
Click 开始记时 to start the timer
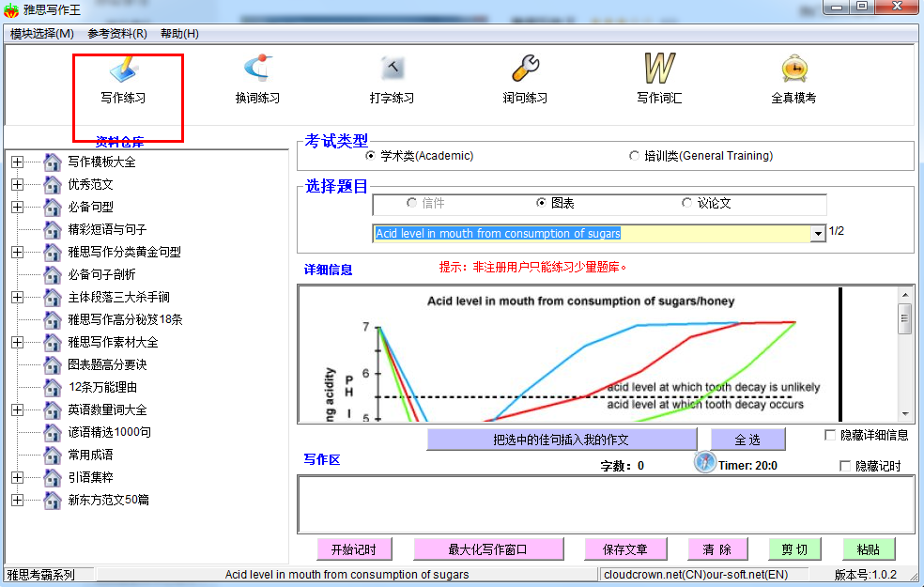354,549
